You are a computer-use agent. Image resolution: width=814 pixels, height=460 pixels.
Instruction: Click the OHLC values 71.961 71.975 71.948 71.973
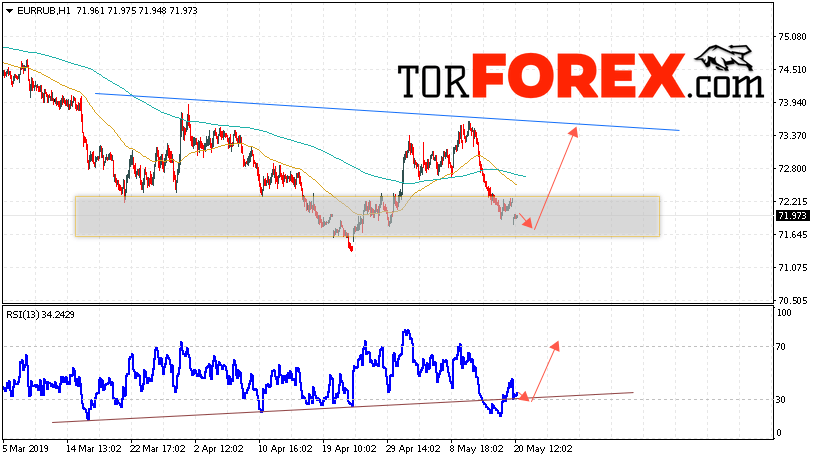[137, 10]
